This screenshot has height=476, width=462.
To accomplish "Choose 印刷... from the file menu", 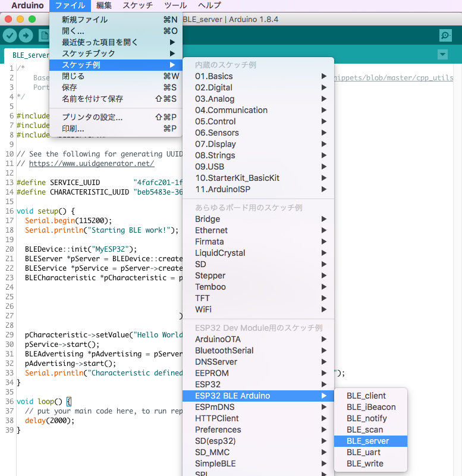I will 116,129.
